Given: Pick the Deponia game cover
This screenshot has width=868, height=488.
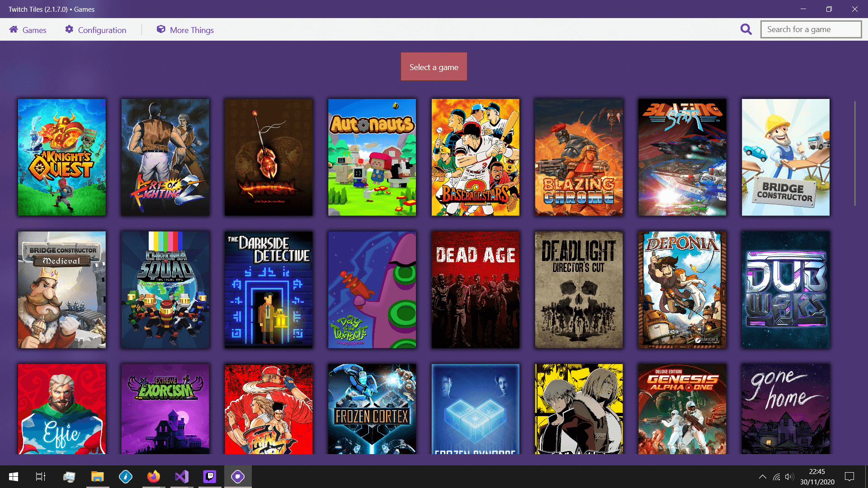Looking at the screenshot, I should (682, 290).
